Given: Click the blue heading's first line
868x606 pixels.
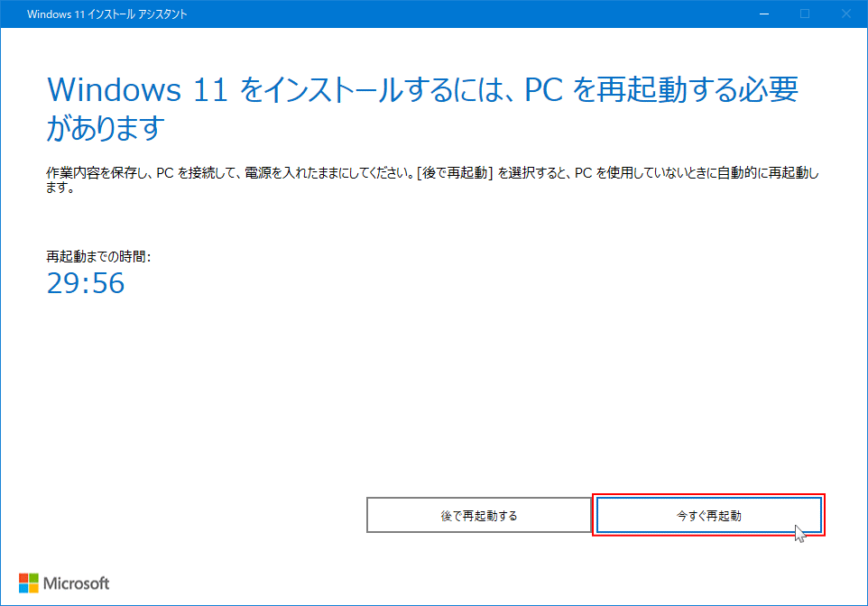Looking at the screenshot, I should 422,90.
